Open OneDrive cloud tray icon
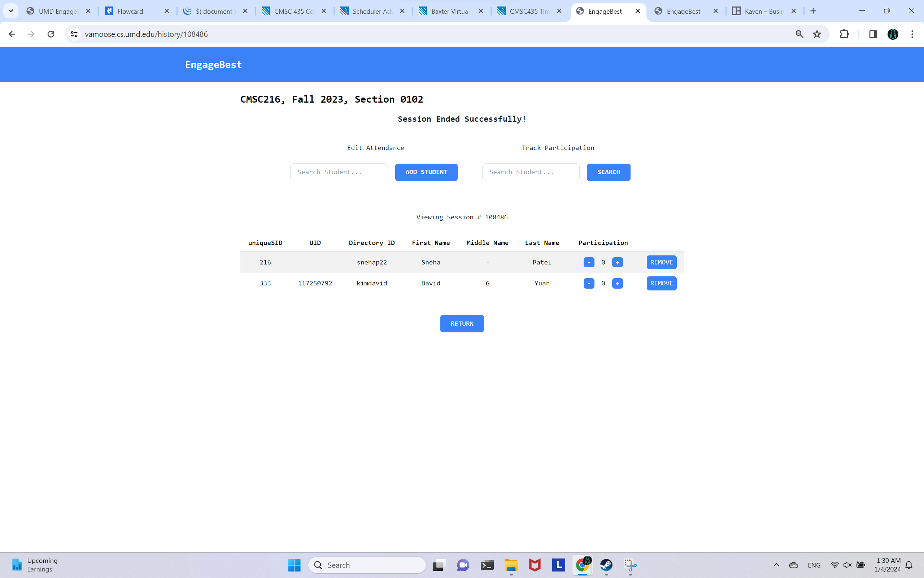The width and height of the screenshot is (924, 578). 794,565
